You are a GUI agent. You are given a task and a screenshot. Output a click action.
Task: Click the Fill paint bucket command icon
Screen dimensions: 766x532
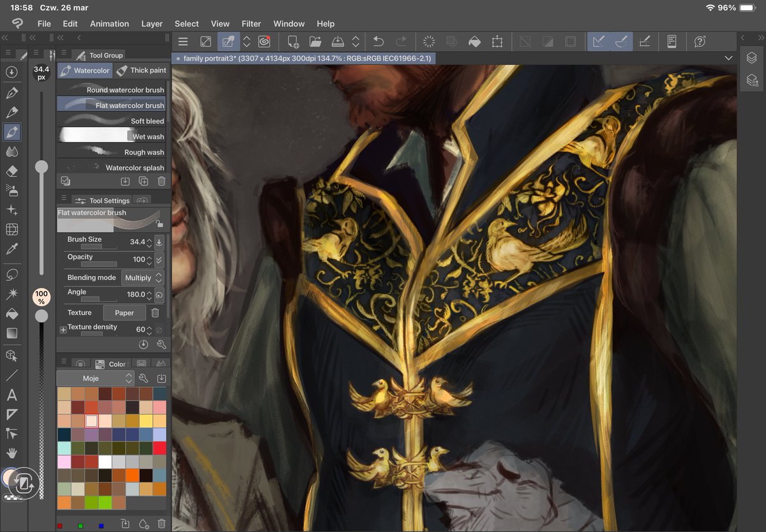pos(474,41)
